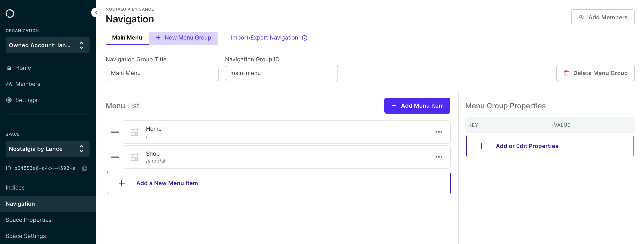Viewport: 644px width, 244px height.
Task: Click the image placeholder icon for Home
Action: tap(134, 132)
